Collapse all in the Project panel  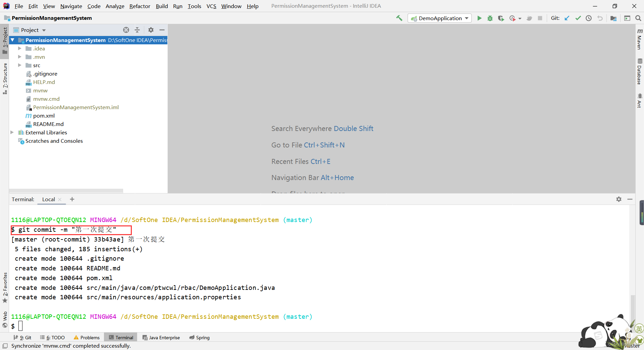tap(137, 30)
